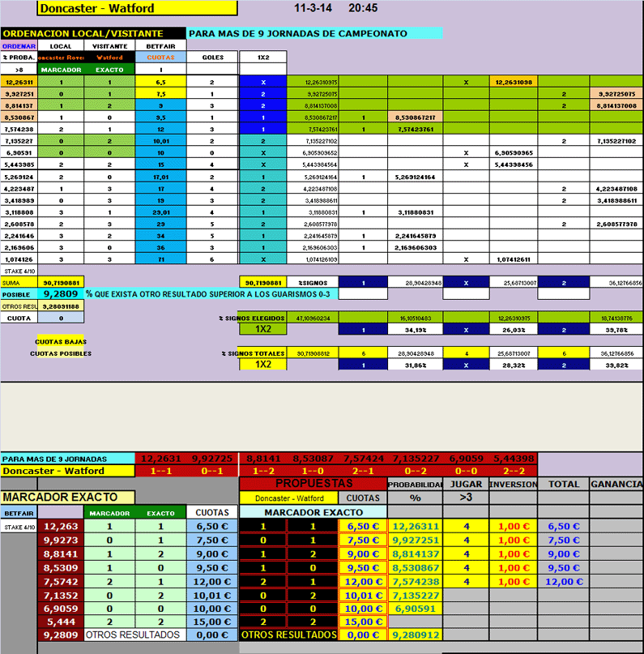Click the % SIGNOS TOTALES label
Screen dimensions: 644x654
click(253, 353)
